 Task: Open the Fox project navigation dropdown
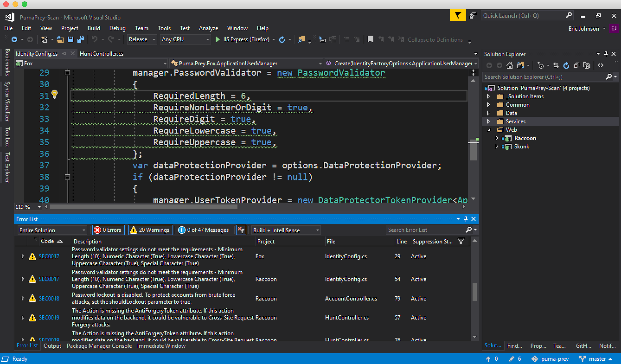(91, 63)
